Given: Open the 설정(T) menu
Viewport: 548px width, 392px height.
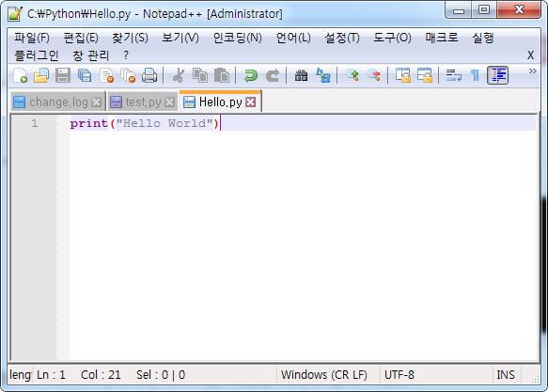Looking at the screenshot, I should [342, 38].
